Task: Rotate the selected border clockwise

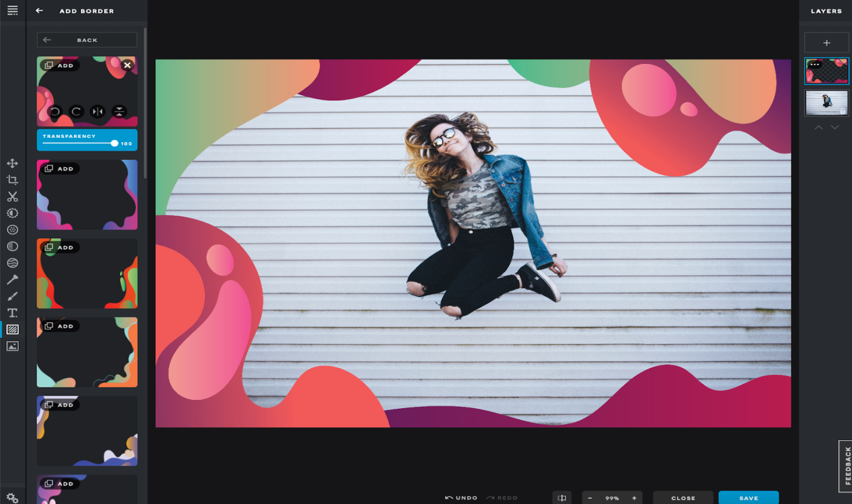Action: coord(76,112)
